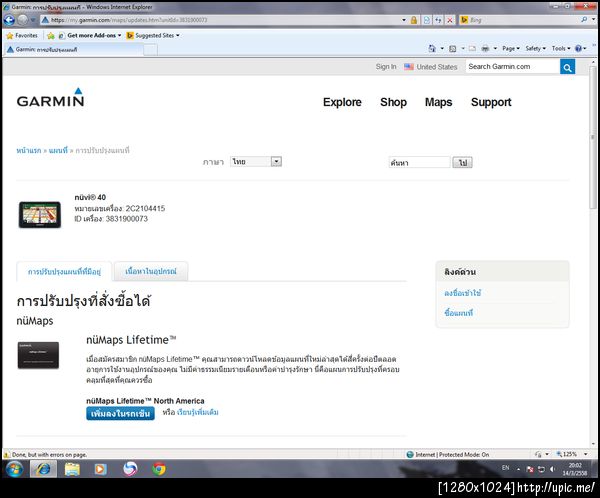
Task: Click the ลงชื่อเข้าใช้ quick link
Action: [x=462, y=293]
